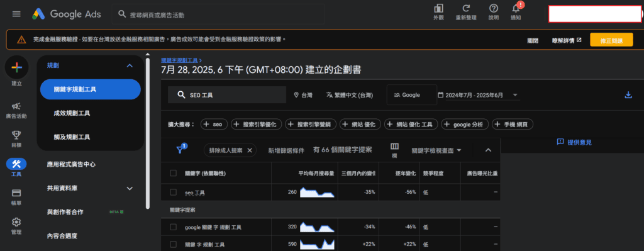Click the 繁體中文 language selector
Viewport: 644px width, 251px height.
[x=349, y=95]
